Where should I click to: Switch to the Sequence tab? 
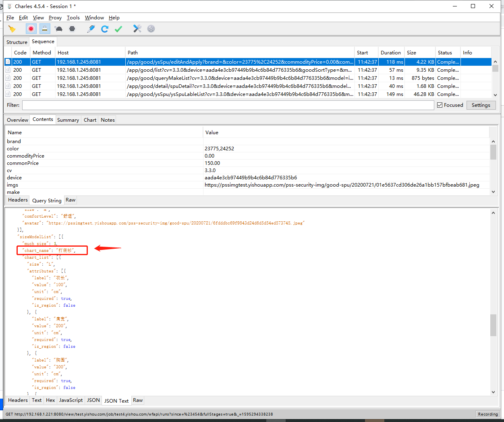(x=43, y=42)
